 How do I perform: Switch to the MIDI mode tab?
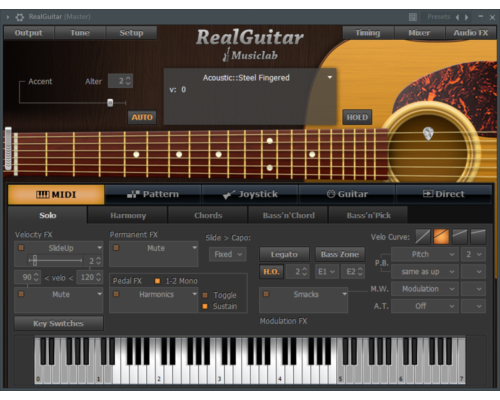point(56,194)
